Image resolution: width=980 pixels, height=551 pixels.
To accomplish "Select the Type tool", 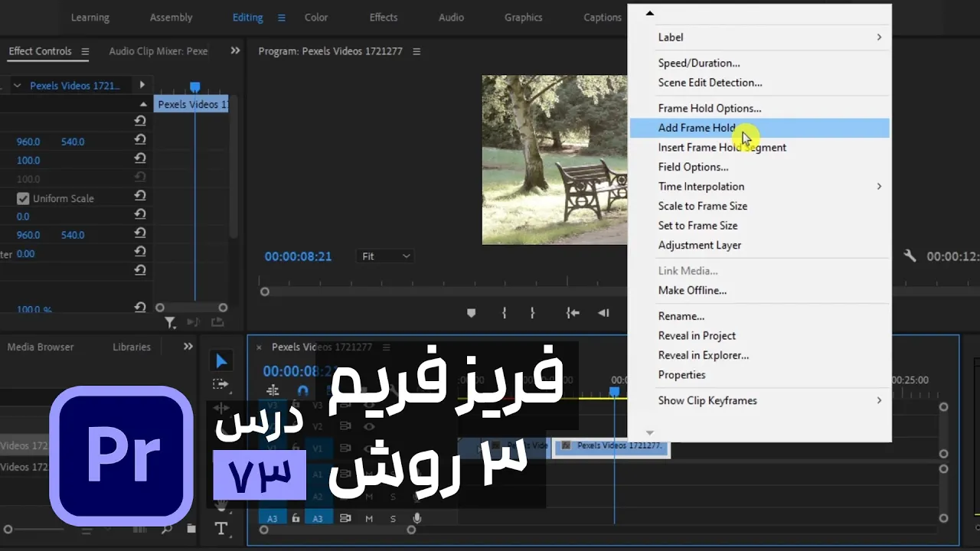I will [x=221, y=528].
